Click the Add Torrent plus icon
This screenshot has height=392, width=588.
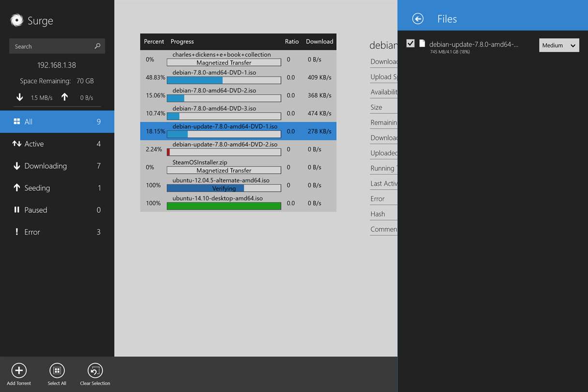[x=19, y=371]
